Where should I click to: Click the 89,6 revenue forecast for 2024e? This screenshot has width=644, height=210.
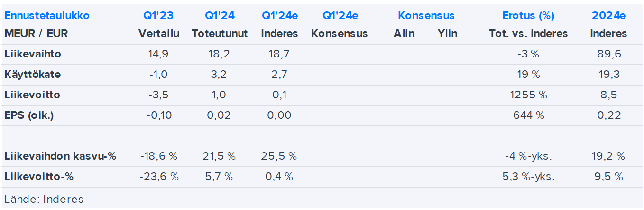pos(609,54)
